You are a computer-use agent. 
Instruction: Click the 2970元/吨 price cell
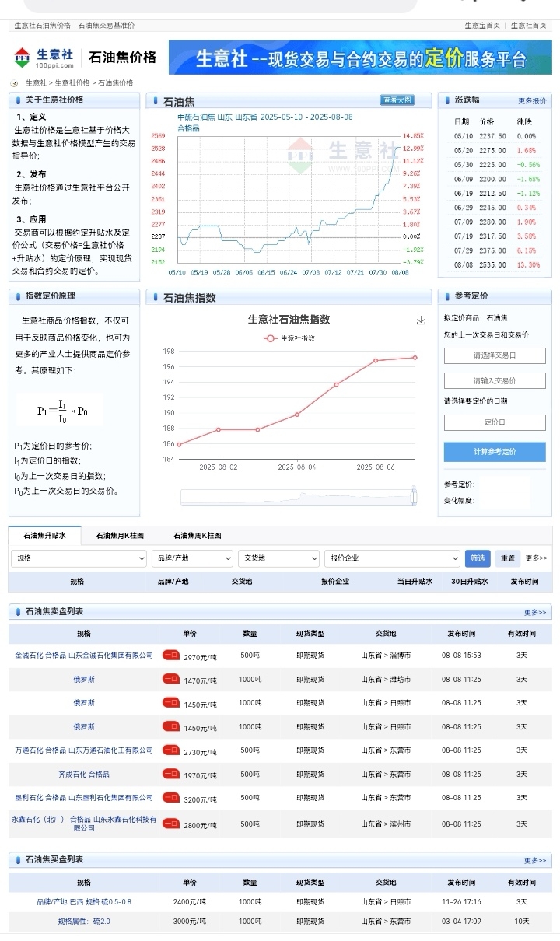pyautogui.click(x=200, y=657)
